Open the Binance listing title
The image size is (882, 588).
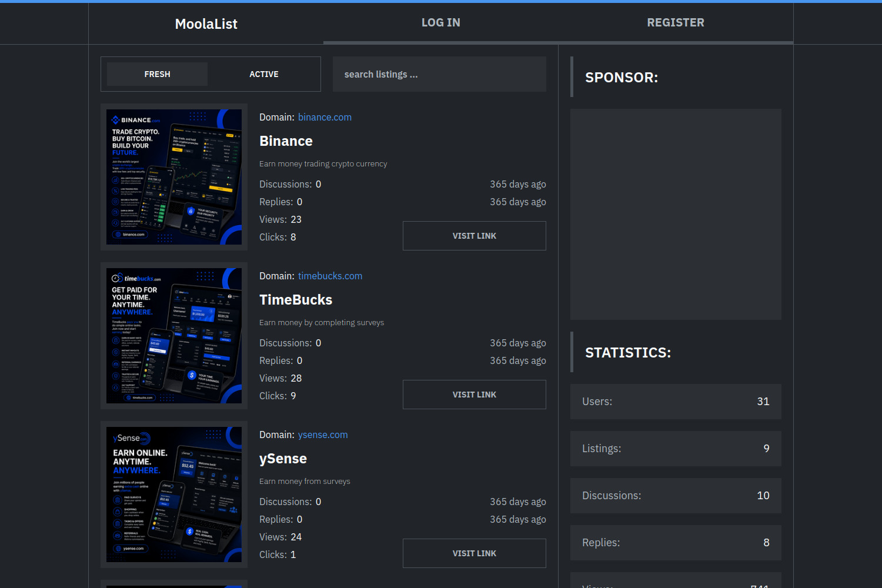286,141
